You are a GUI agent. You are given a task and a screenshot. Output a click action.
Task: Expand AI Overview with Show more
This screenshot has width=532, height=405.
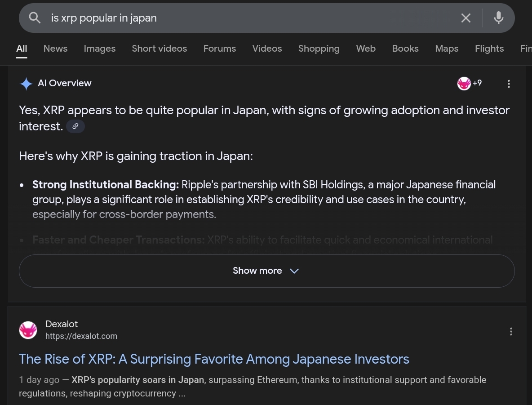coord(267,271)
